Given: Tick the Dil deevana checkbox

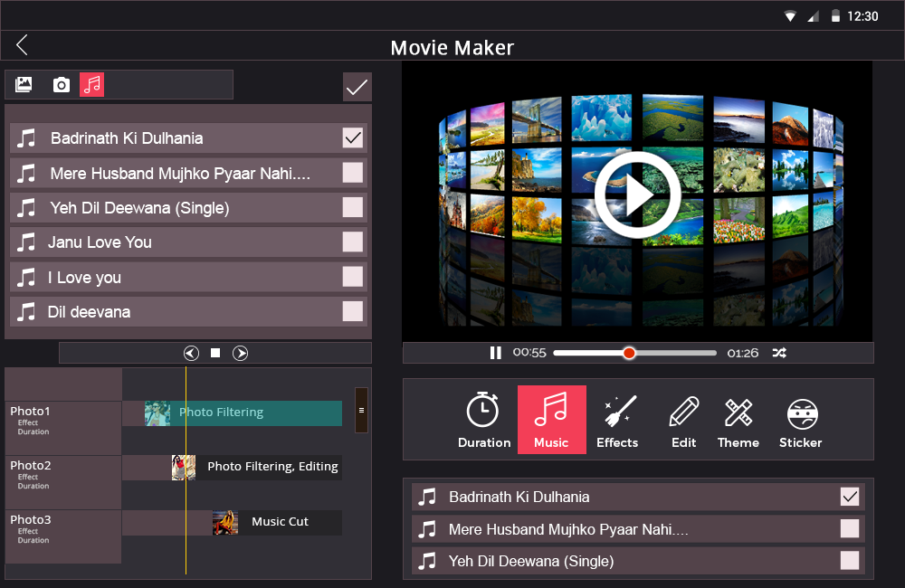Looking at the screenshot, I should click(353, 311).
